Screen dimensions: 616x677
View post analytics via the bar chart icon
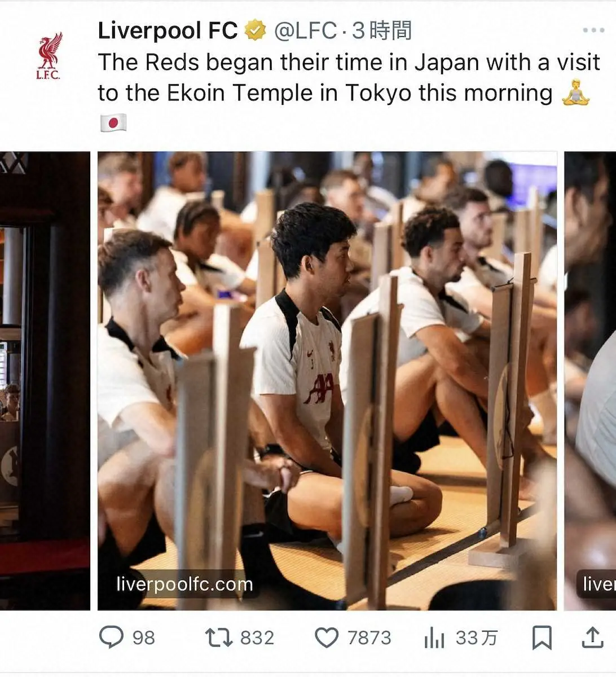(434, 638)
